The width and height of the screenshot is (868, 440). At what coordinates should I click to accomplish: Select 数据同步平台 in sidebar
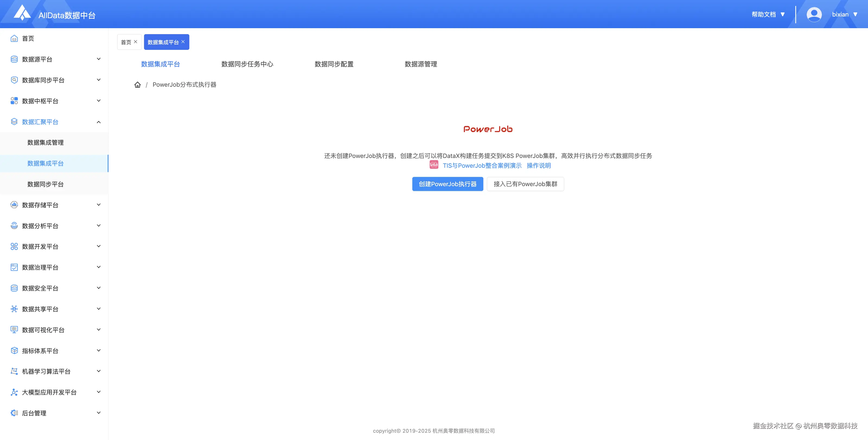click(46, 184)
